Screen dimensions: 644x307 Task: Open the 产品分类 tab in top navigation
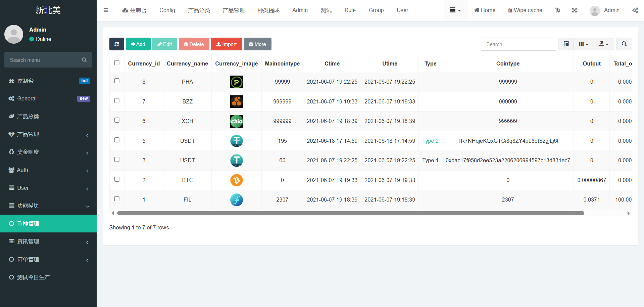(x=199, y=10)
